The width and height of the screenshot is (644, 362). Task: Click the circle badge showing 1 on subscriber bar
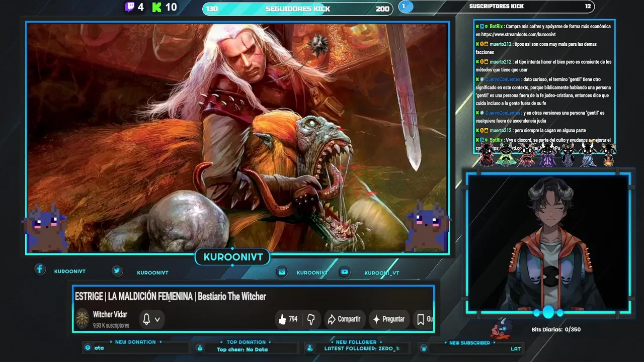click(406, 7)
